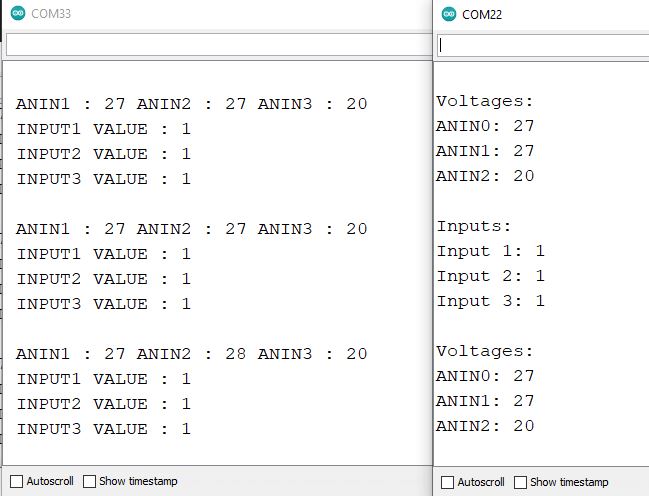649x496 pixels.
Task: Focus the COM33 serial send input field
Action: pyautogui.click(x=219, y=45)
